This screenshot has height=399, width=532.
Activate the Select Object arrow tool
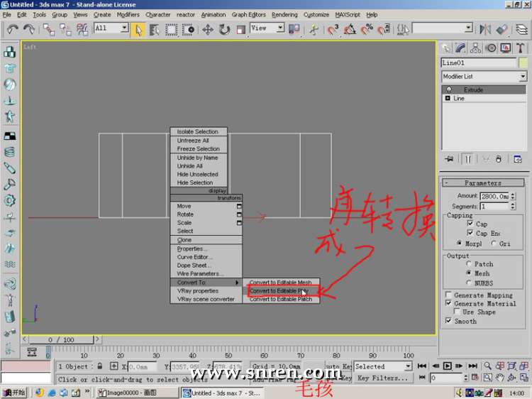point(138,30)
